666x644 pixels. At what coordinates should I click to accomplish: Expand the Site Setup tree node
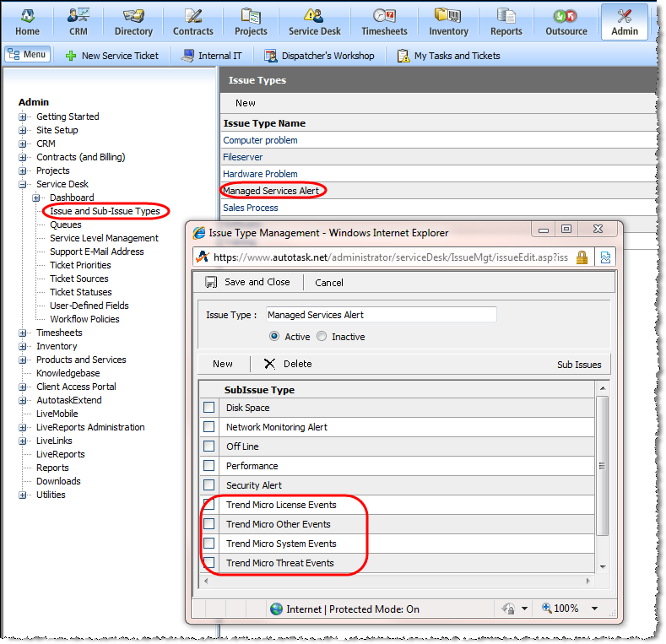tap(23, 130)
